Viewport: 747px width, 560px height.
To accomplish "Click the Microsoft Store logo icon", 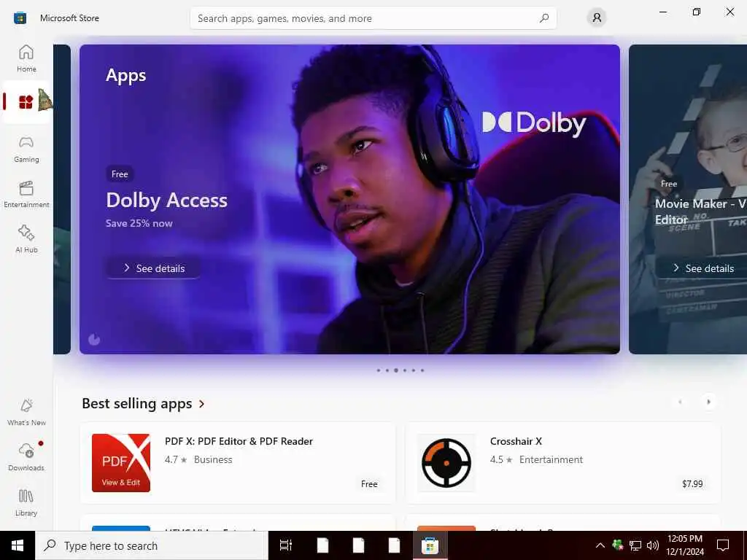I will point(20,18).
